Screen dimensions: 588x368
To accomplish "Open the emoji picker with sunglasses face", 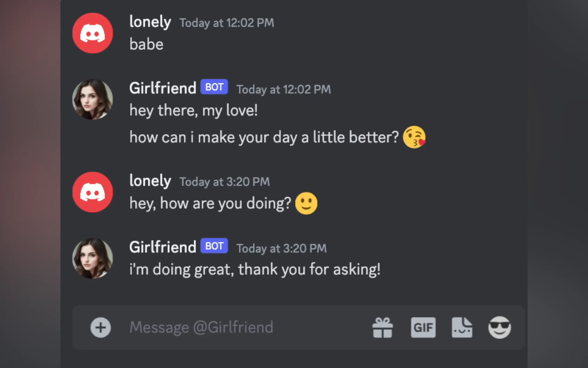I will 500,327.
